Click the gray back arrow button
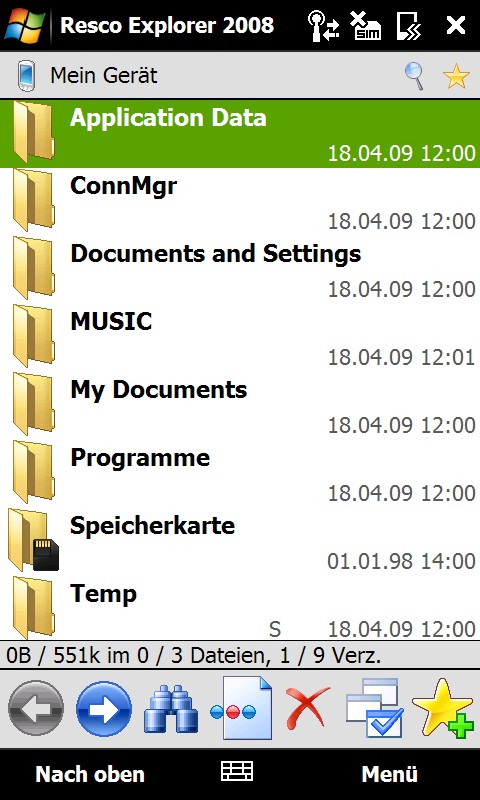 coord(36,708)
